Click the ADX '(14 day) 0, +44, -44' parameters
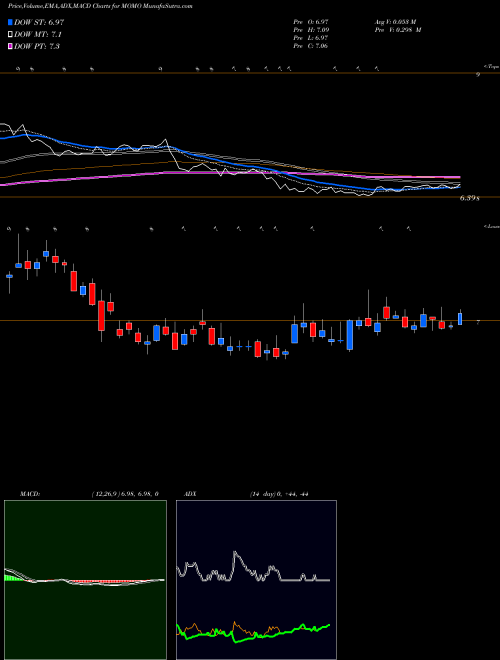 [278, 494]
